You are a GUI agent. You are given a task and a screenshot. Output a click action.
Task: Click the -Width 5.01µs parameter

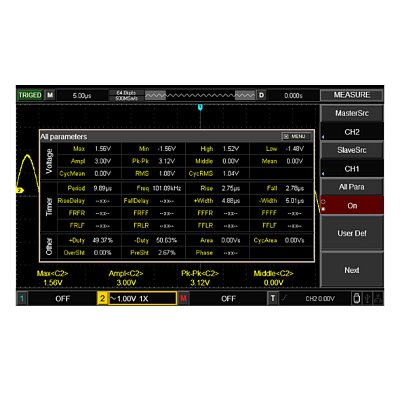click(x=282, y=201)
